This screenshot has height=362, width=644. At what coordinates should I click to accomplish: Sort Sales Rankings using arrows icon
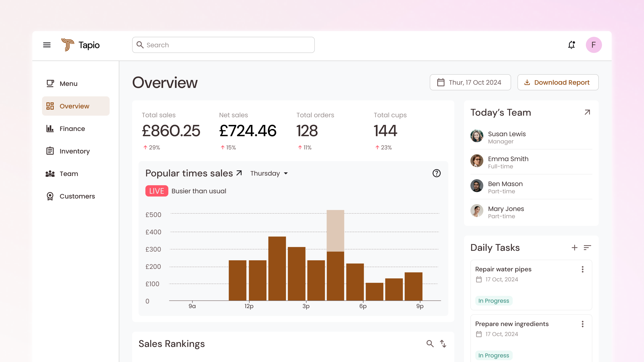443,344
